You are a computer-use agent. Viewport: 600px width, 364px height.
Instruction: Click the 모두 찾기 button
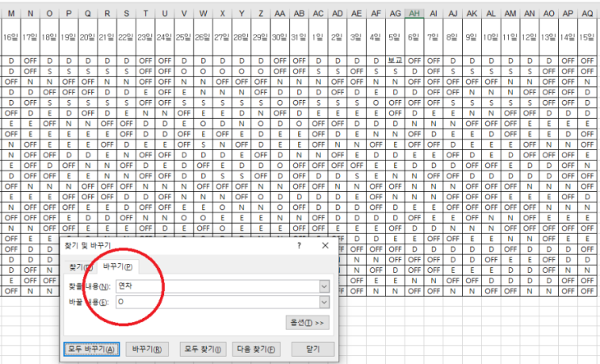[203, 349]
